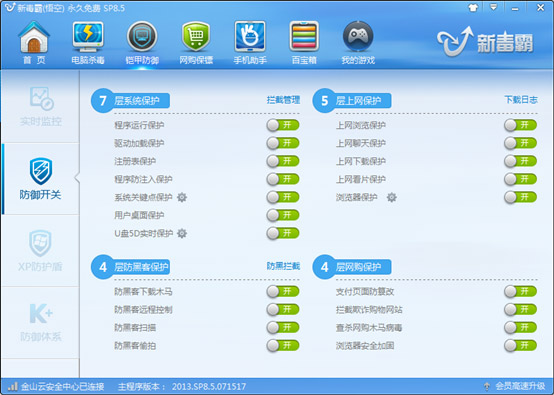
Task: Toggle 程序运行保护 switch off
Action: [283, 125]
